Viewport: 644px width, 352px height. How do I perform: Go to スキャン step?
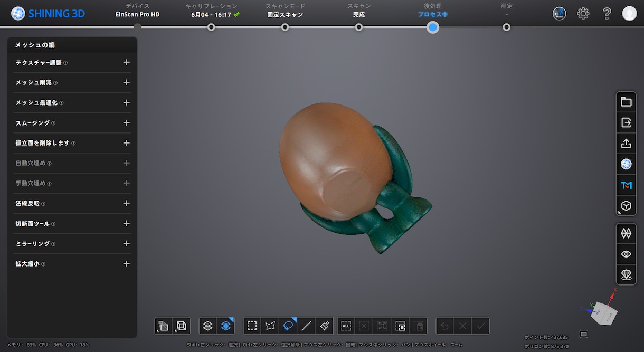click(x=359, y=11)
